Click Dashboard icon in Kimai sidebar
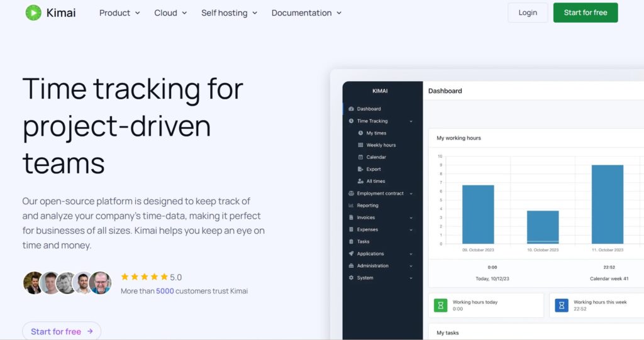 (351, 109)
